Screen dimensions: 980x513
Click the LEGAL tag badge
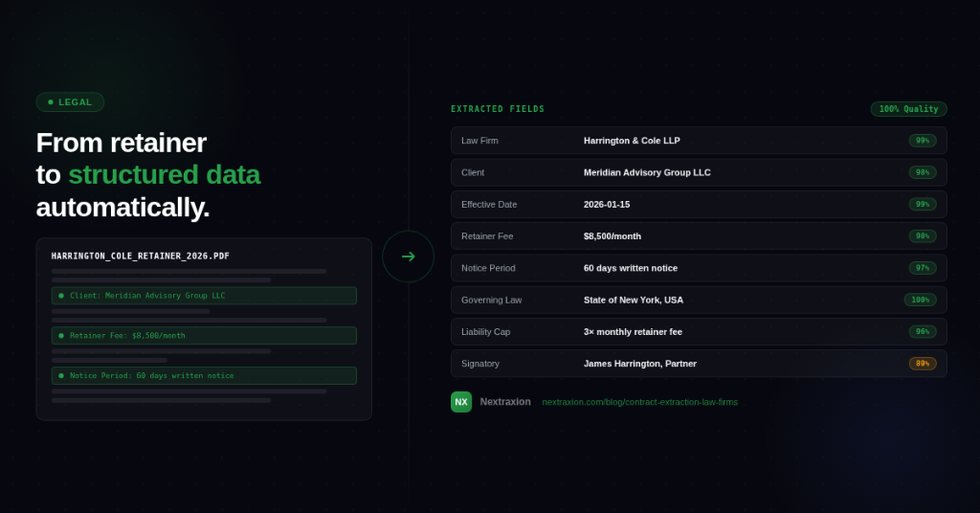(x=70, y=101)
